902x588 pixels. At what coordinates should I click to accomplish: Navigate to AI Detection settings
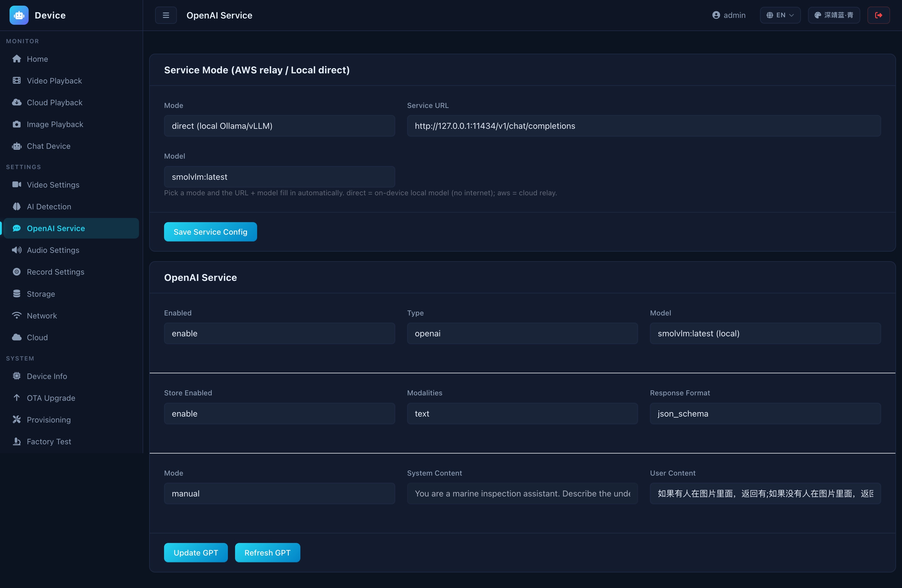pyautogui.click(x=71, y=206)
